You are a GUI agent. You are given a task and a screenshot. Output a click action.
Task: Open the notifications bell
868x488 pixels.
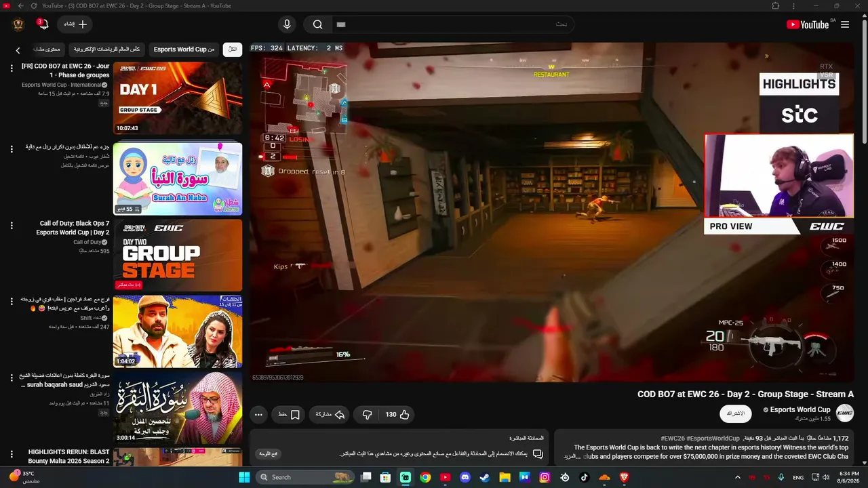click(x=43, y=24)
